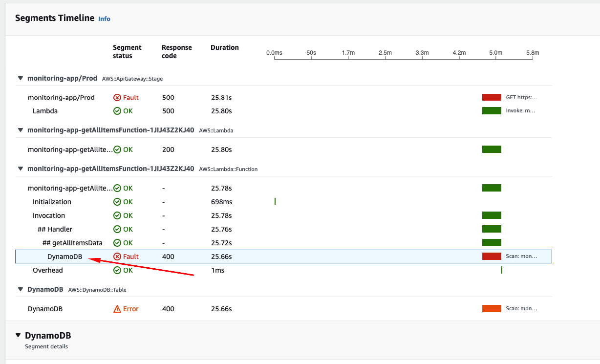Image resolution: width=600 pixels, height=364 pixels.
Task: Click the OK check icon in the Lambda row
Action: pos(117,111)
